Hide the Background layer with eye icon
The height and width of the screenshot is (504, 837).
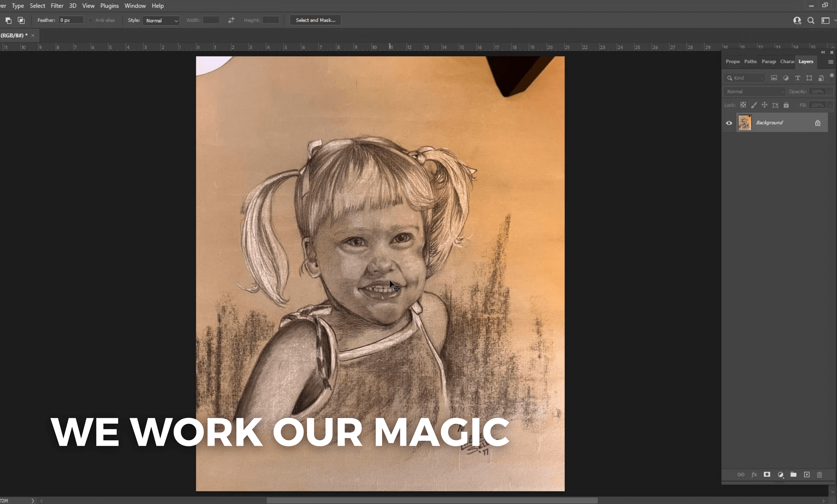pyautogui.click(x=729, y=123)
